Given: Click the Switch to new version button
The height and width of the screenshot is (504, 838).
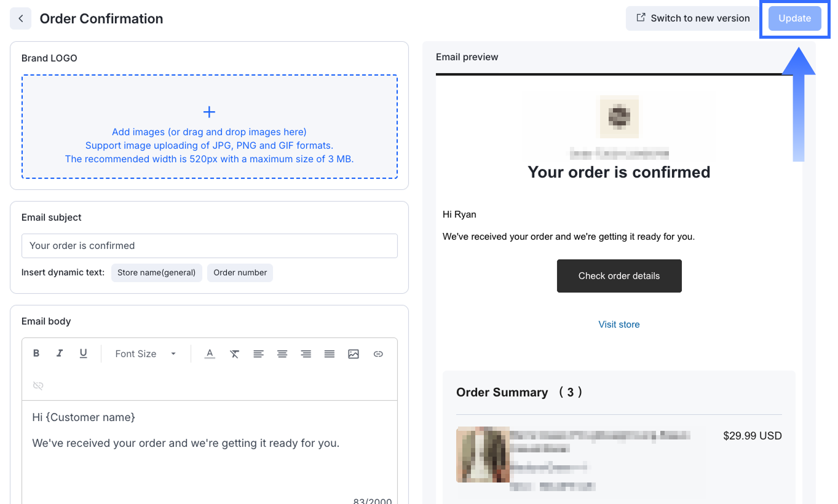Looking at the screenshot, I should click(x=693, y=18).
